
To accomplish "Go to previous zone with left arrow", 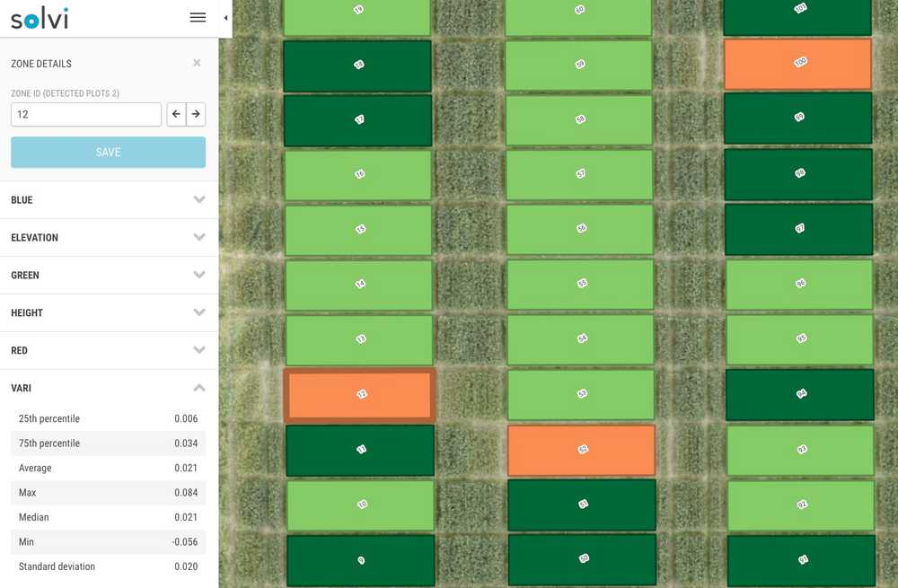I will pyautogui.click(x=176, y=114).
